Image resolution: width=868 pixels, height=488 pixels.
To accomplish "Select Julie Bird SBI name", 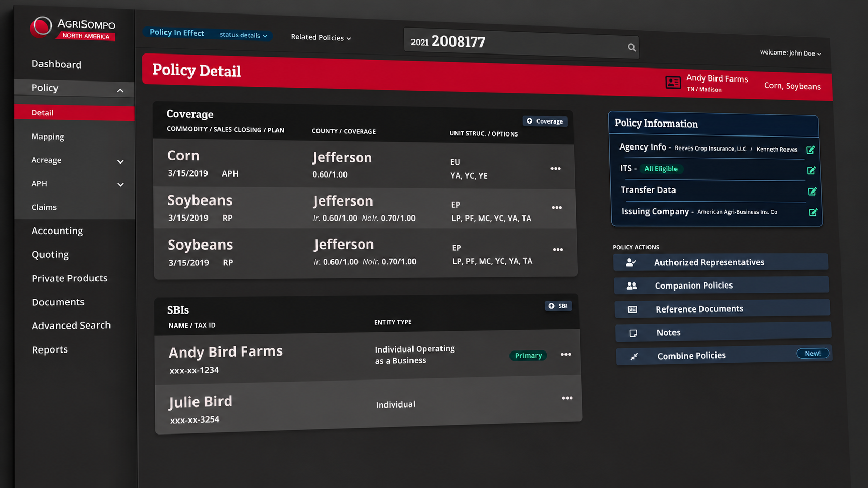I will [200, 402].
